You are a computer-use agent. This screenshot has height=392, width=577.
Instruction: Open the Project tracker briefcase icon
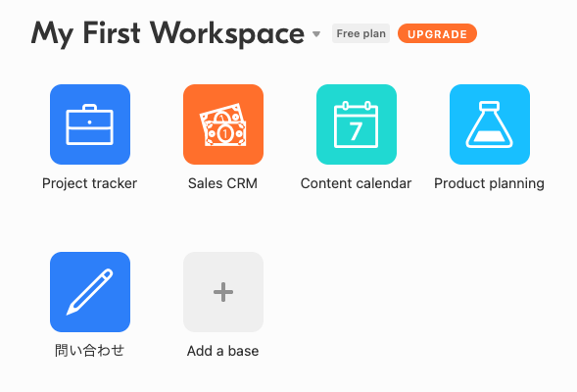click(90, 124)
